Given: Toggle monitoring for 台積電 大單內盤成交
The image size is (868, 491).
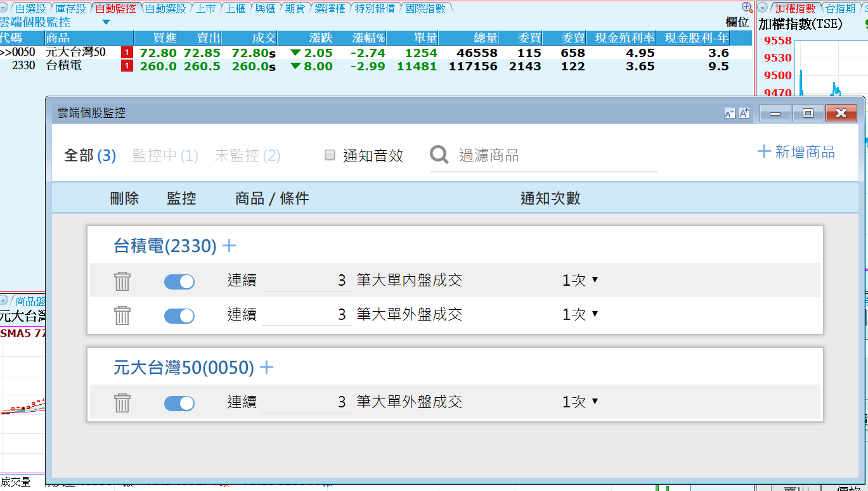Looking at the screenshot, I should click(x=179, y=282).
